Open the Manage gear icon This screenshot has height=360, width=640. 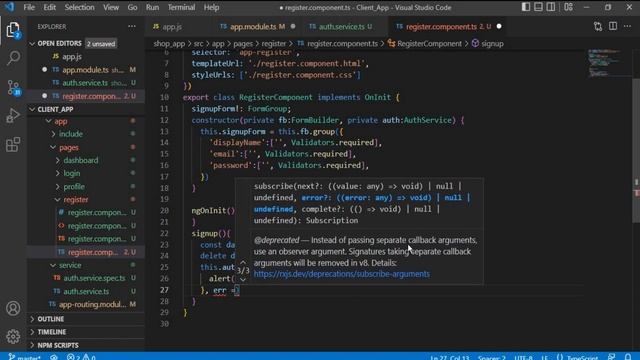click(13, 336)
